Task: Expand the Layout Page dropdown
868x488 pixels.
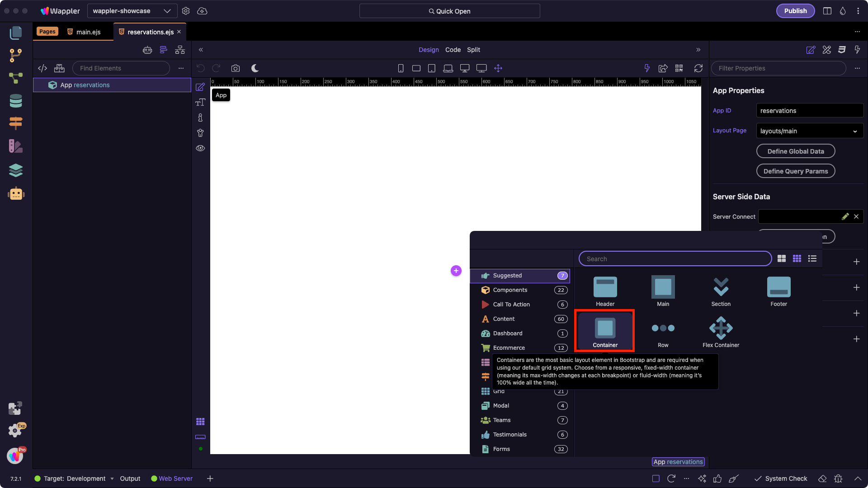Action: [x=809, y=131]
